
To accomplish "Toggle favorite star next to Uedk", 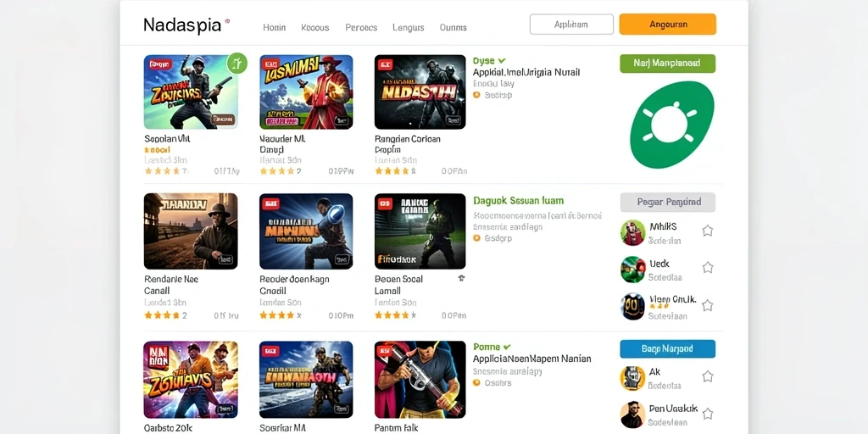I will click(708, 268).
